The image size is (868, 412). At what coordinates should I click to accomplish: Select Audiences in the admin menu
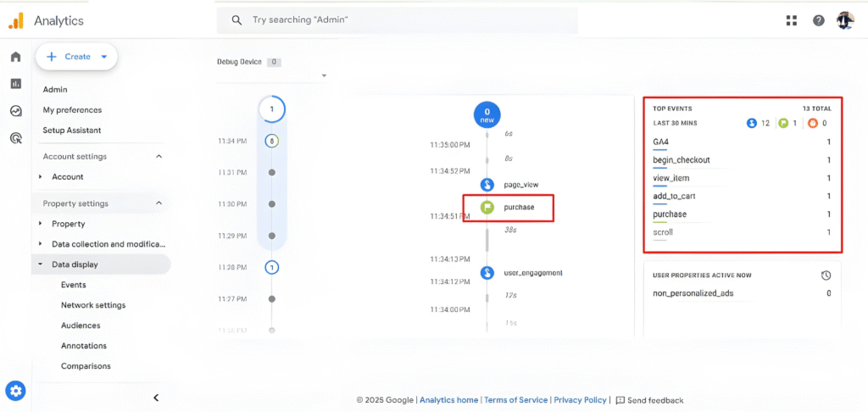(81, 326)
